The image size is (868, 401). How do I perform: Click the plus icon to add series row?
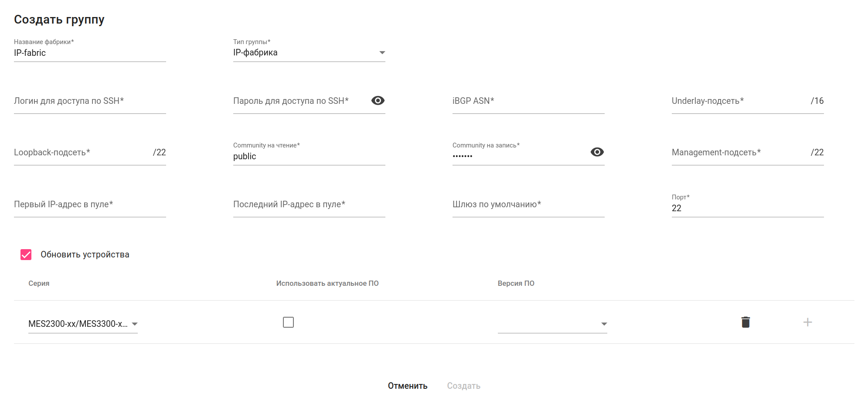point(807,322)
